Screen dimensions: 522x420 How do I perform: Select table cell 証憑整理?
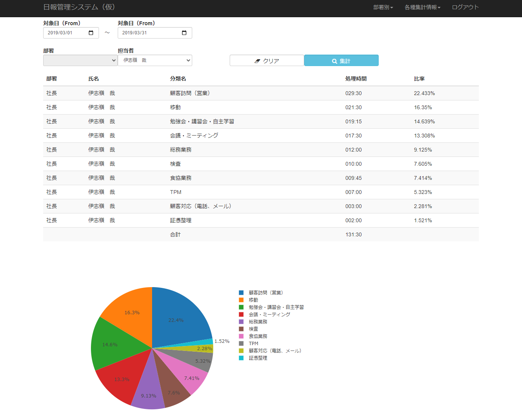click(x=181, y=220)
